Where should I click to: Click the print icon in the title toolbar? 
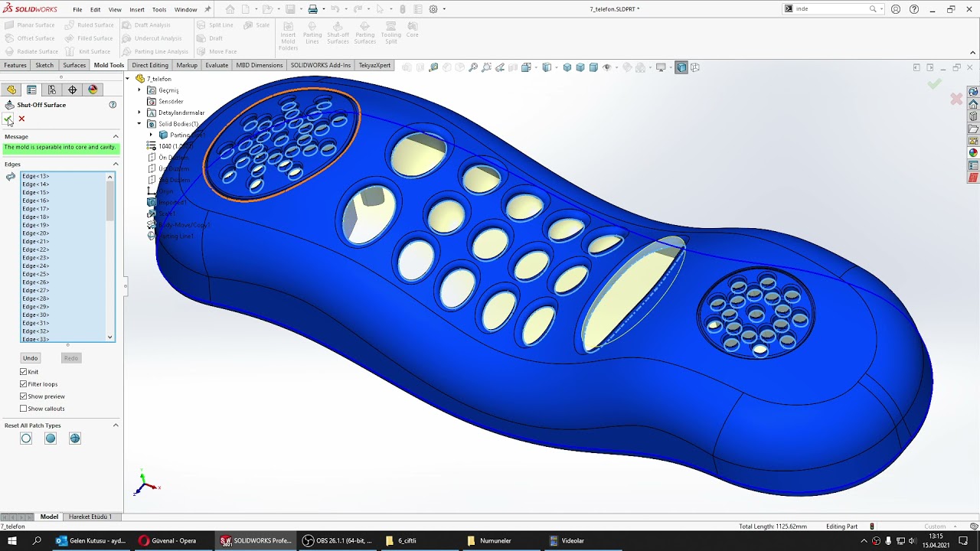coord(312,9)
